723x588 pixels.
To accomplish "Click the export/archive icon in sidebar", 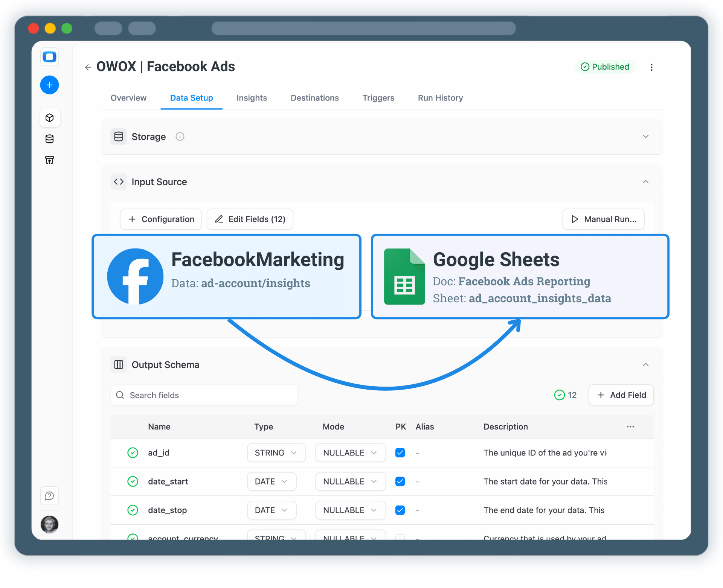I will tap(49, 160).
